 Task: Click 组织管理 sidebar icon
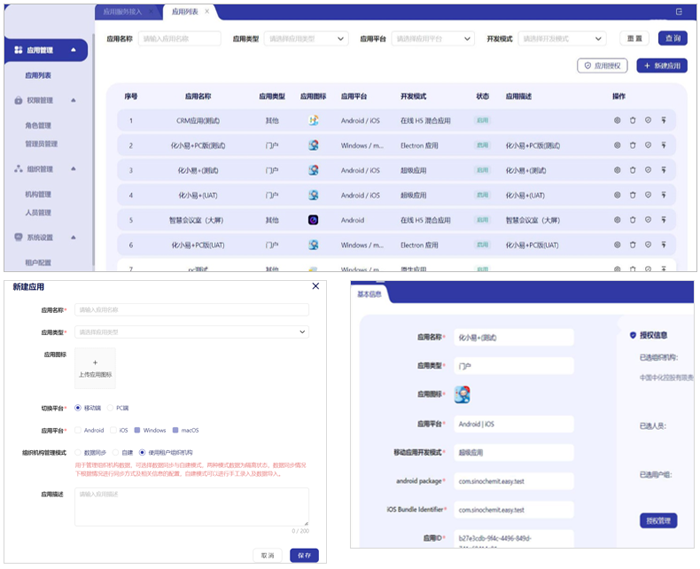19,169
